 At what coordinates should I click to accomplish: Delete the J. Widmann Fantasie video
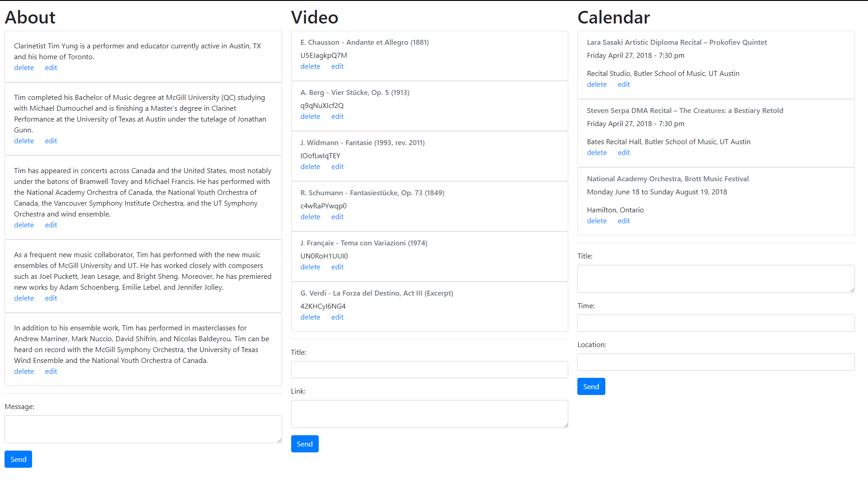(310, 167)
